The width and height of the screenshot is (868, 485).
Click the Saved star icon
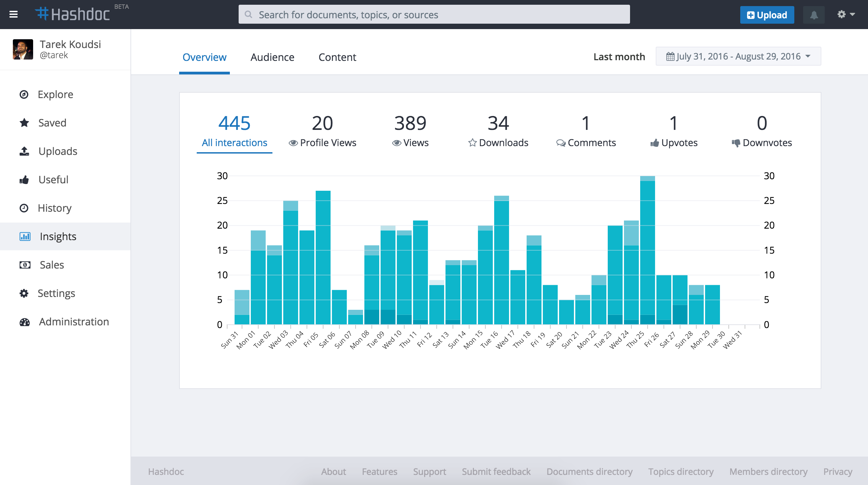tap(24, 123)
